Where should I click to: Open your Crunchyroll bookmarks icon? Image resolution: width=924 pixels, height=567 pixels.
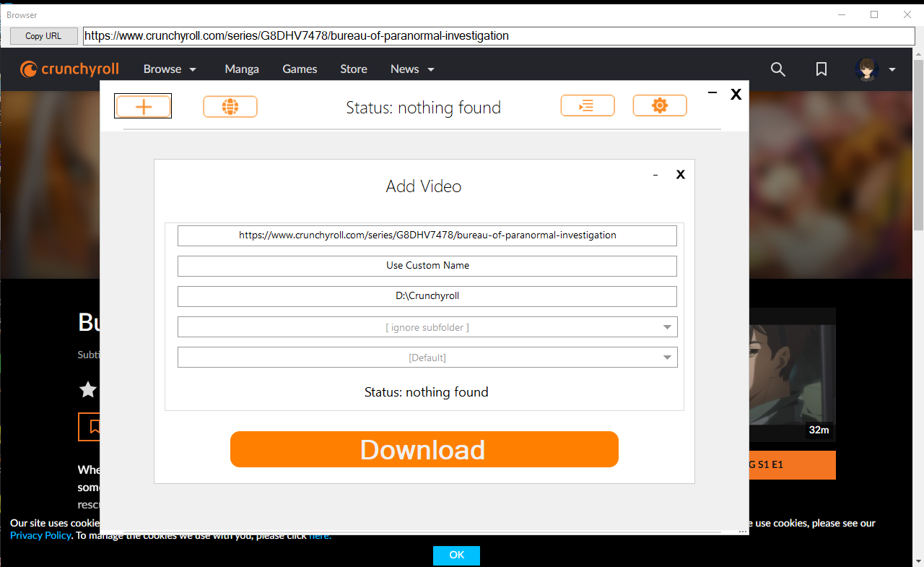tap(821, 69)
